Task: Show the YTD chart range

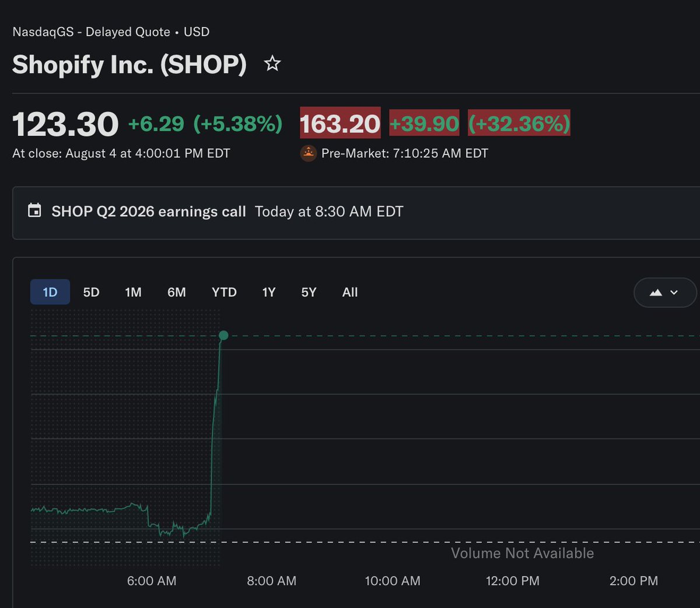Action: [224, 292]
